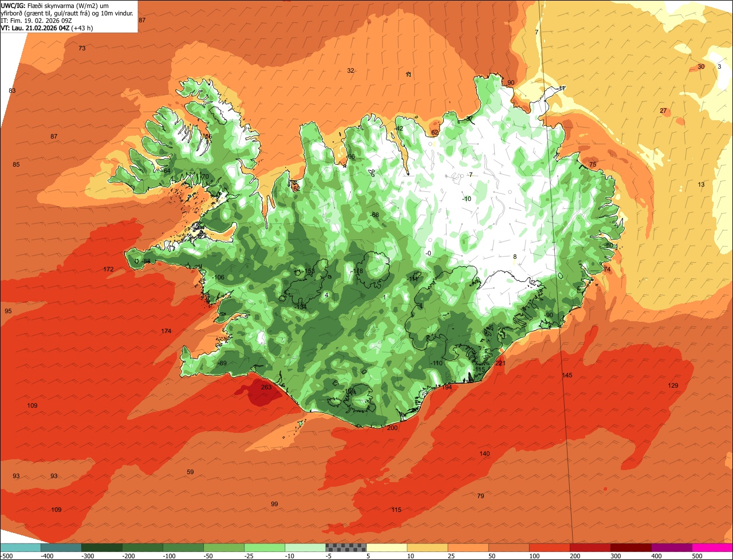Click the 64 value in the Westfjords
This screenshot has width=733, height=560.
(x=167, y=171)
